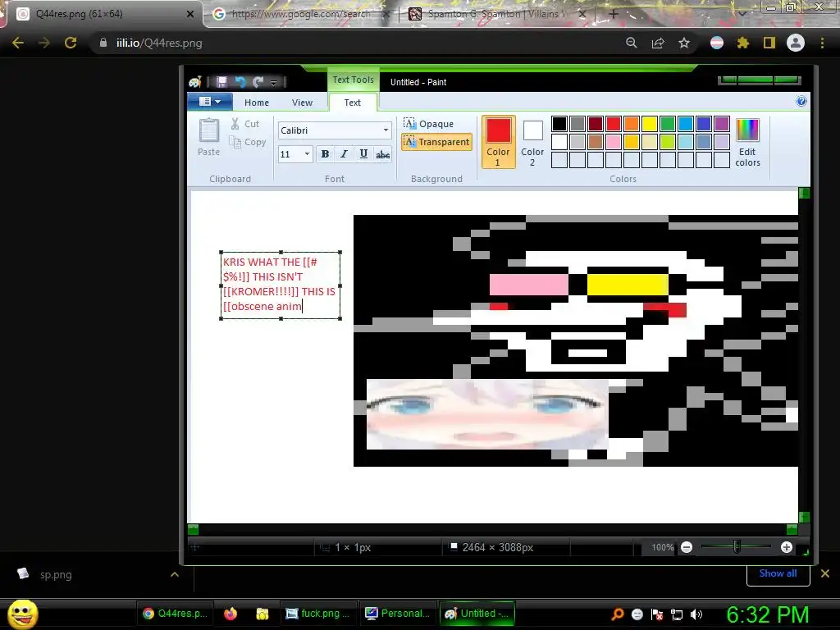Click the Text Tools contextual tab header

[x=353, y=80]
